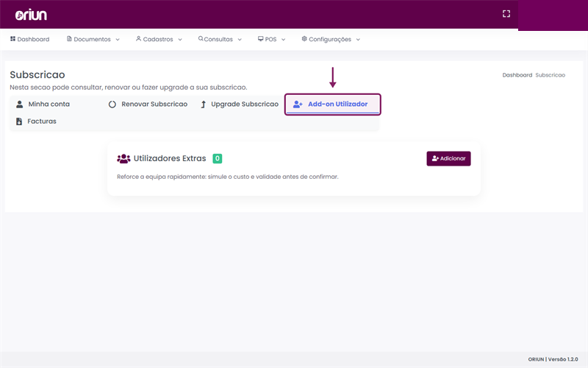Click the Utilizadores Extras group icon

pos(123,158)
